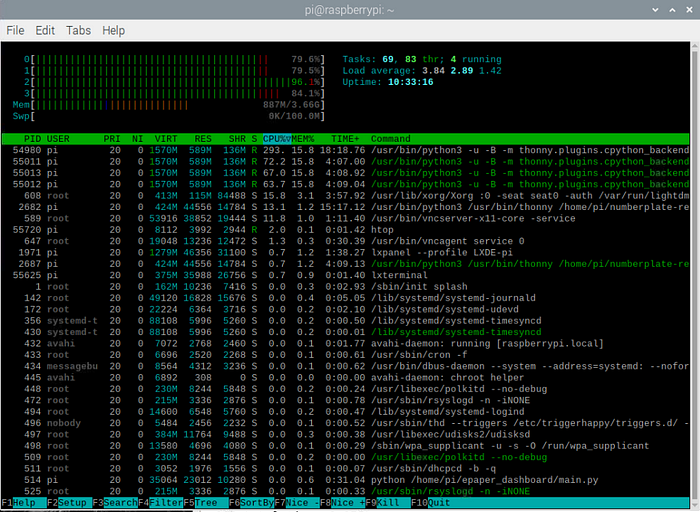Click F1 Help in htop footer
The width and height of the screenshot is (700, 512).
click(24, 503)
